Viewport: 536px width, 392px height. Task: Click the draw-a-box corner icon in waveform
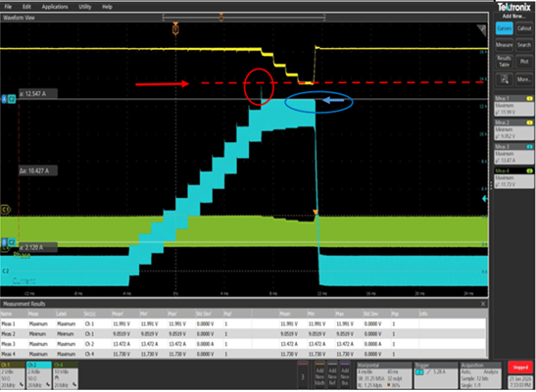(482, 29)
